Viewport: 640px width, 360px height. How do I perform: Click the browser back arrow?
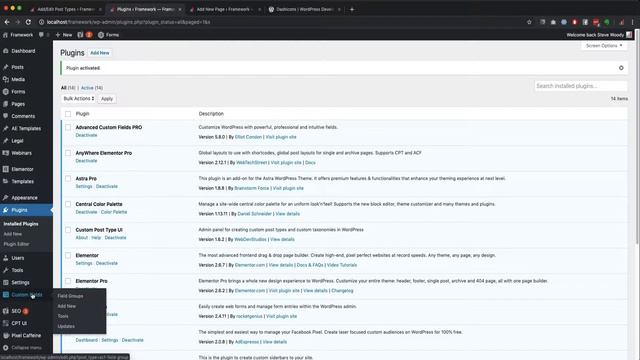[7, 22]
